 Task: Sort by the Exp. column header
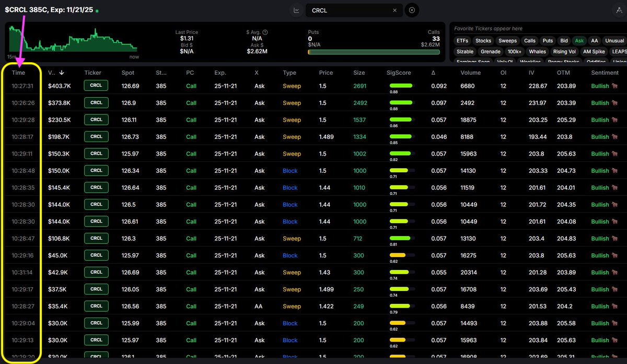click(220, 73)
